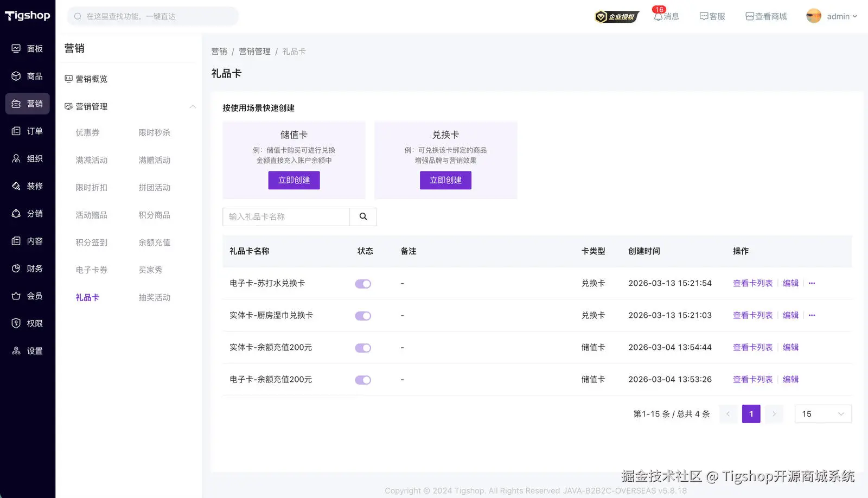This screenshot has width=868, height=498.
Task: Click the next page arrow
Action: point(774,414)
